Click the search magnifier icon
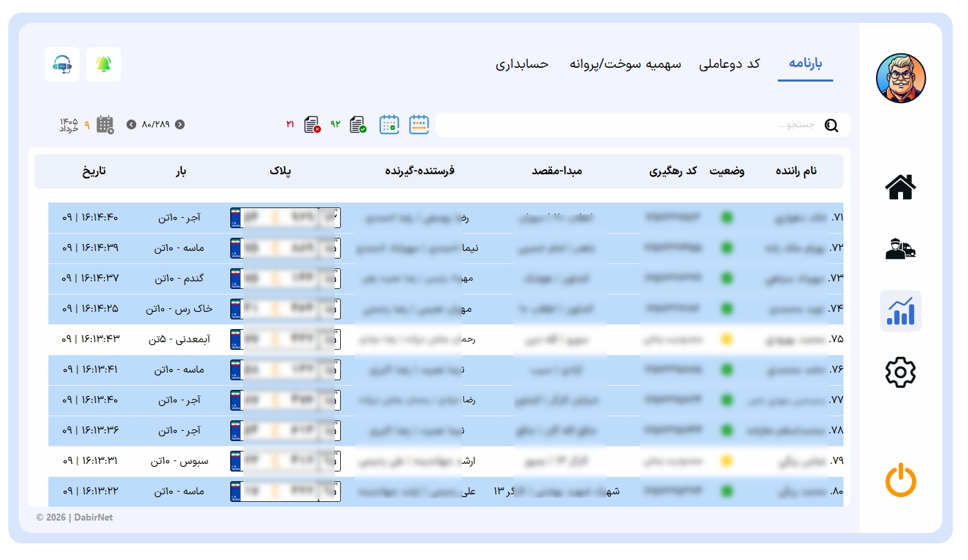 pos(831,125)
